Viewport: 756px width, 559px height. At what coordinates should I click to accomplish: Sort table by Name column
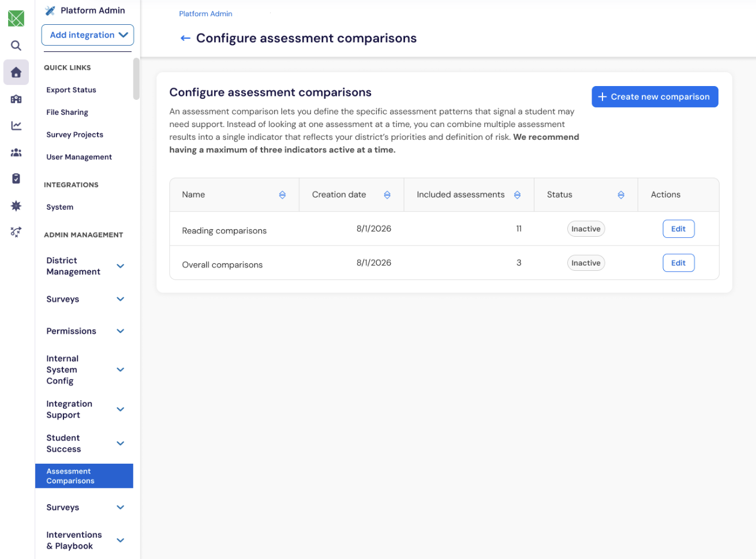(x=282, y=195)
